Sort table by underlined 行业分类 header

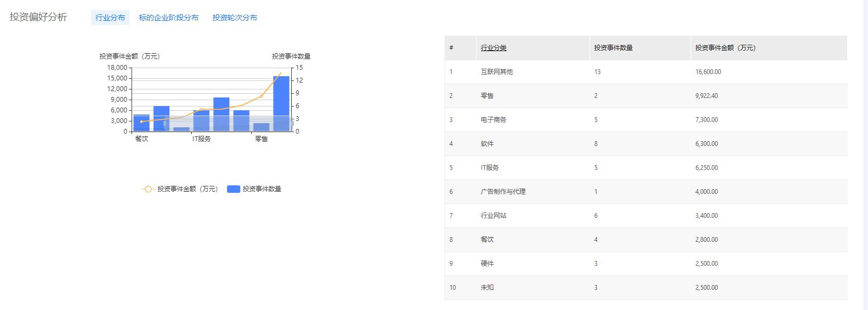[x=494, y=48]
